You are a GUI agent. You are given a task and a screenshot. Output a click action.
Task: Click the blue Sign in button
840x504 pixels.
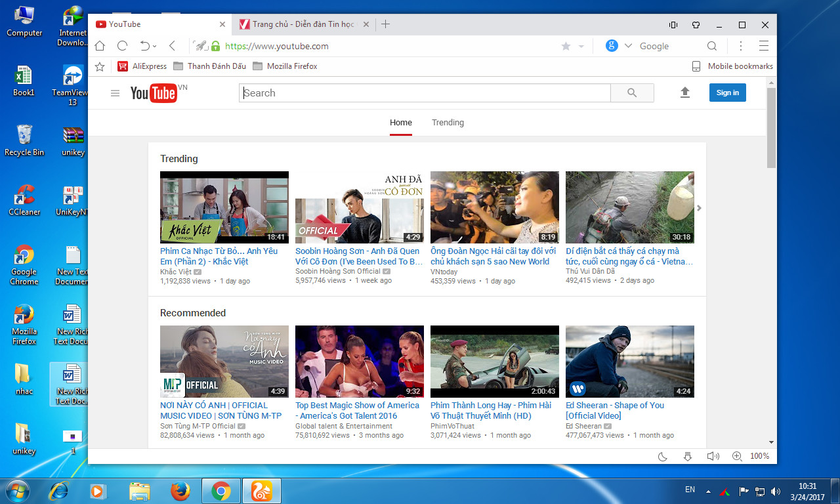(x=728, y=93)
